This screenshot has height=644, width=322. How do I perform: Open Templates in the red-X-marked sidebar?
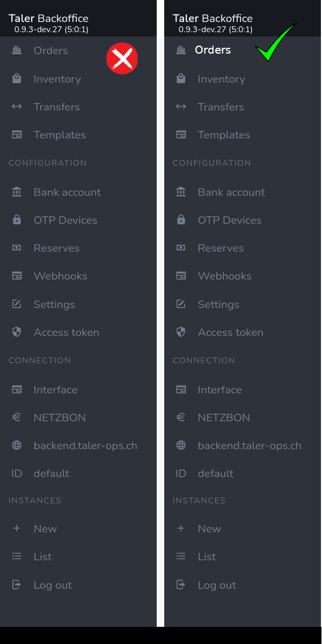60,135
